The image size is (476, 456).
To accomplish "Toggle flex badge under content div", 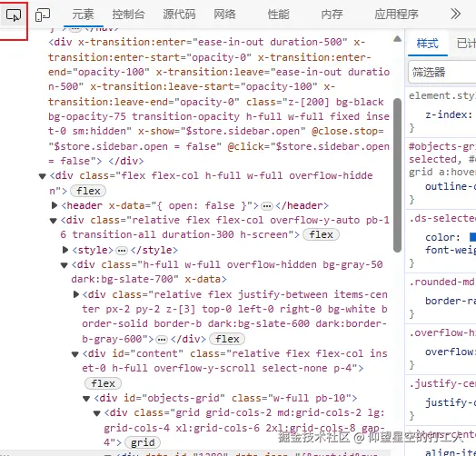I will 103,383.
